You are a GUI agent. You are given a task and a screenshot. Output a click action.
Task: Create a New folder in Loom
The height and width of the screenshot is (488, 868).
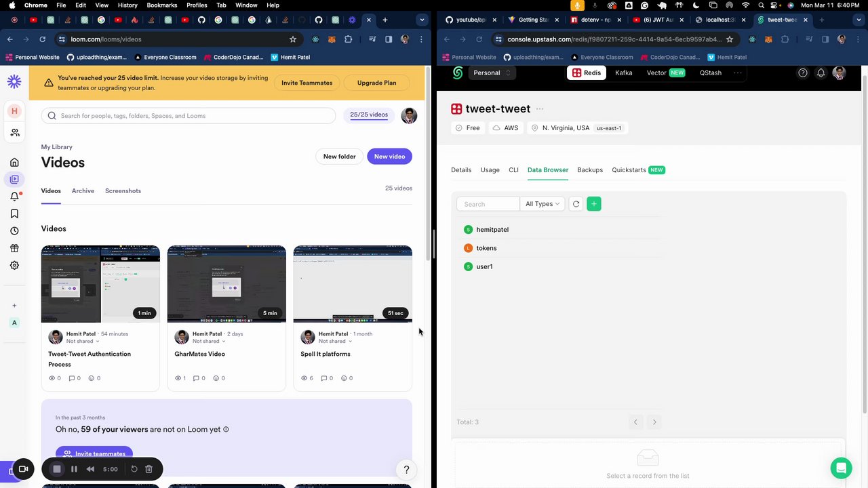pos(339,157)
